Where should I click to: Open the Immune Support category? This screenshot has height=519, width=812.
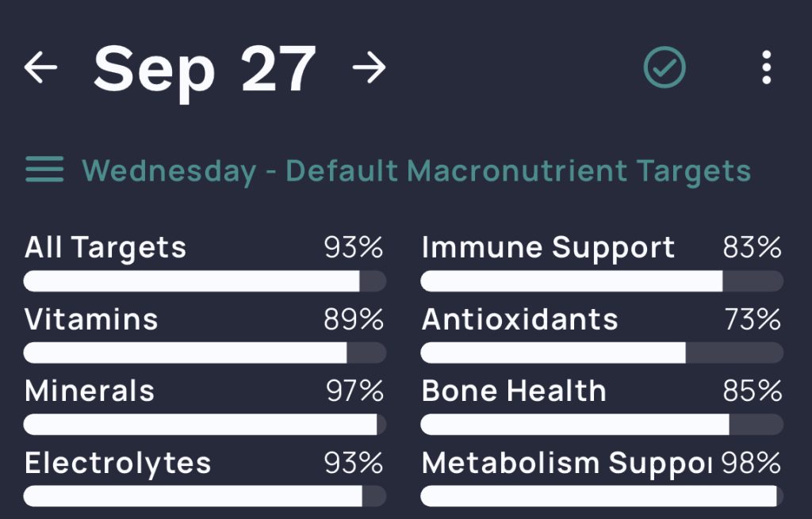click(547, 248)
